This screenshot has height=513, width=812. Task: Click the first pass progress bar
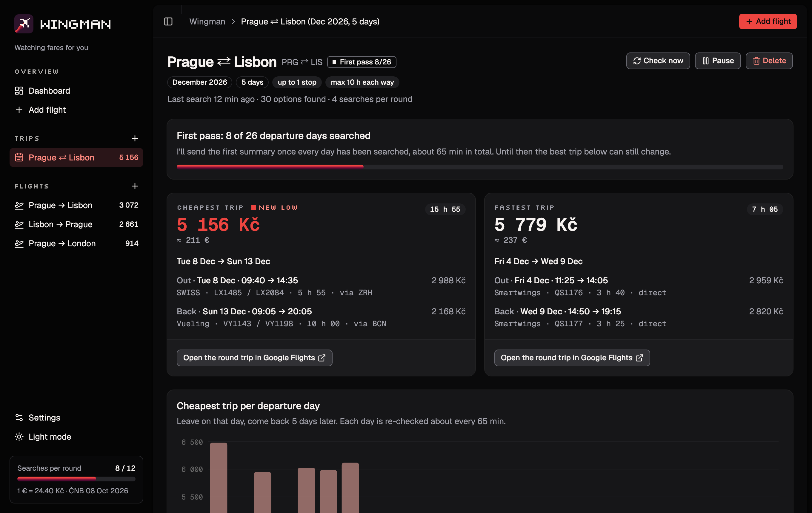479,167
